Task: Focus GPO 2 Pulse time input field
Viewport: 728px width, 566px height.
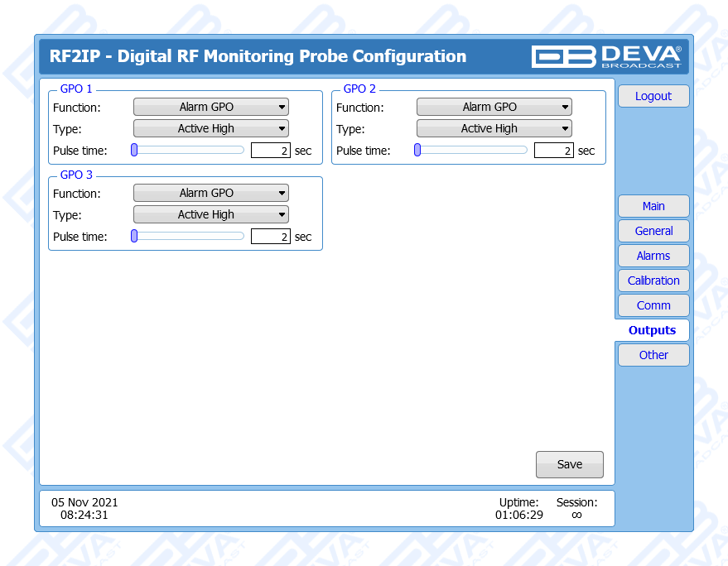Action: [x=553, y=151]
